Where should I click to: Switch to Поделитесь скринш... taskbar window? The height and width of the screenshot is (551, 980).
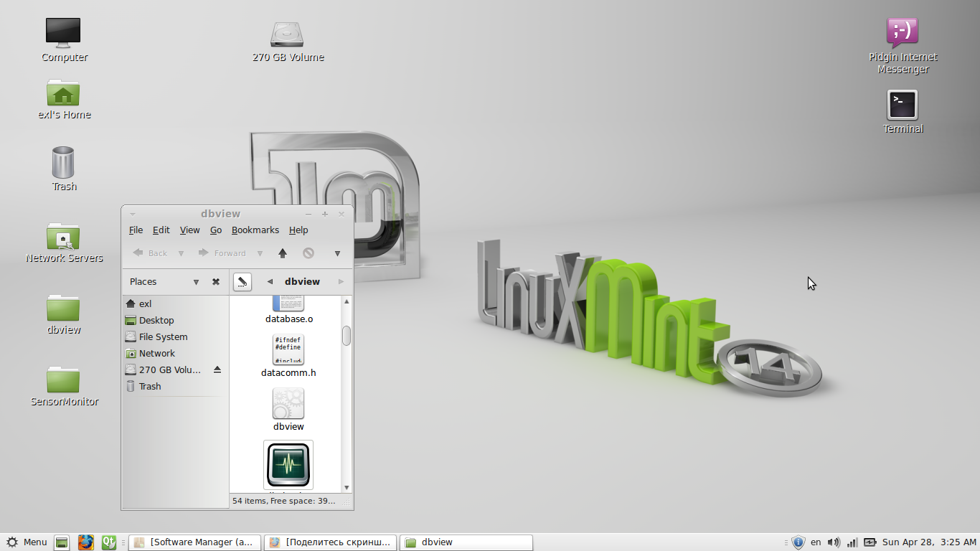tap(330, 542)
